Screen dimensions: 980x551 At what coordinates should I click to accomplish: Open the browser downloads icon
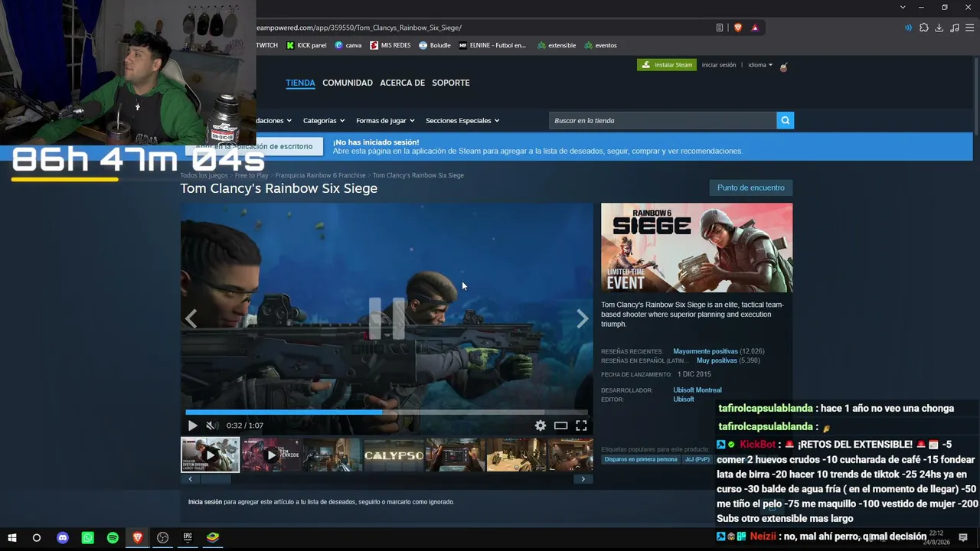click(x=939, y=28)
